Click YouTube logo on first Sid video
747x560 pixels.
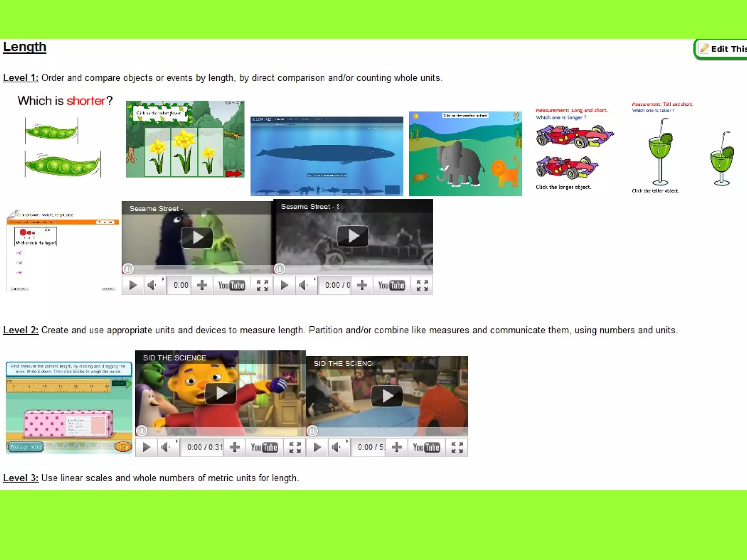click(264, 447)
